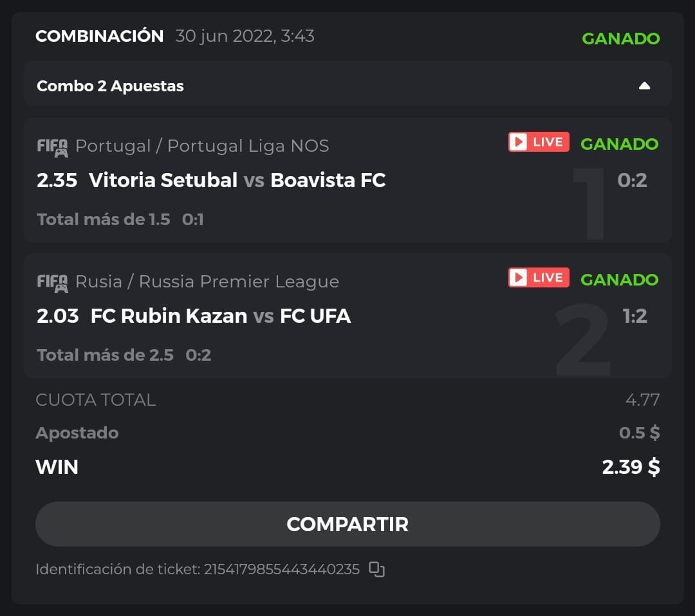Open the LIVE badge for Rubin Kazan match
Screen dimensions: 695x616
coord(539,278)
